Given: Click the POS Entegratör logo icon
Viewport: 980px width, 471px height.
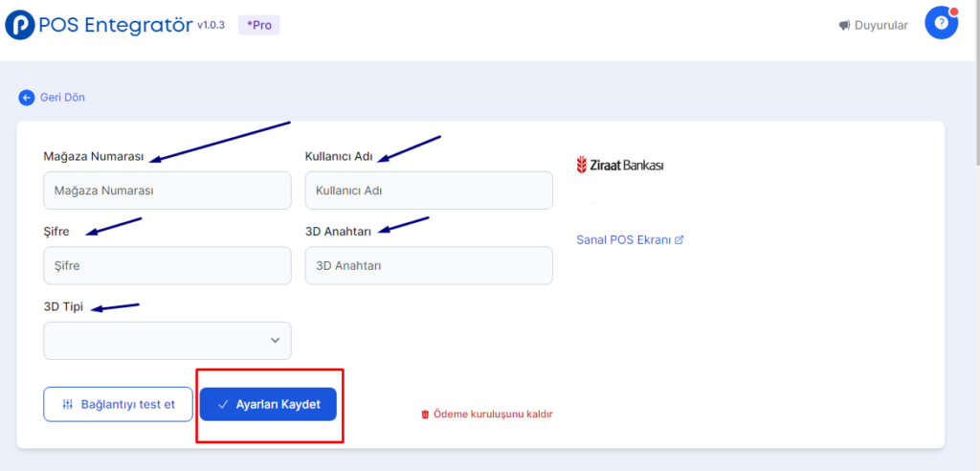Looking at the screenshot, I should (x=20, y=25).
